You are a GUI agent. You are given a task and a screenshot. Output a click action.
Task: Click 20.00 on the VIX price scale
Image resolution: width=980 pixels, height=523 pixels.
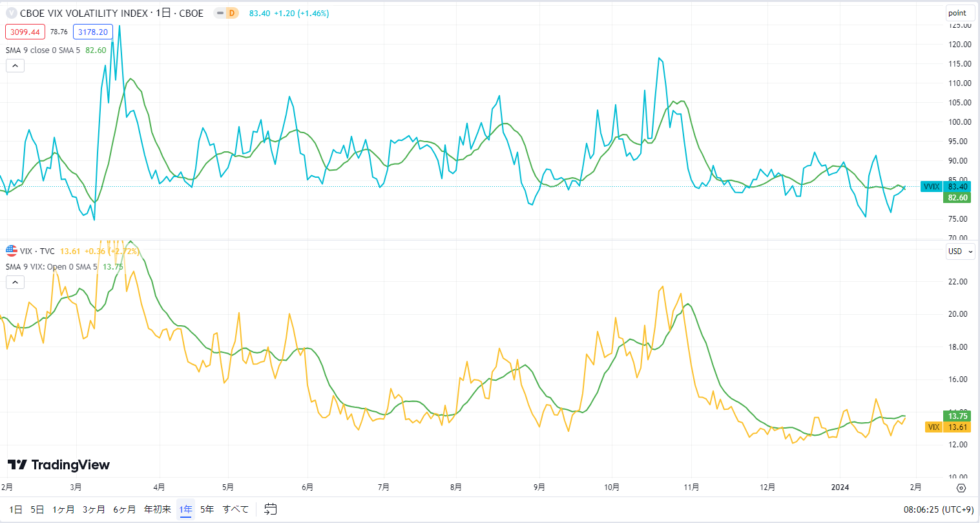tap(958, 314)
